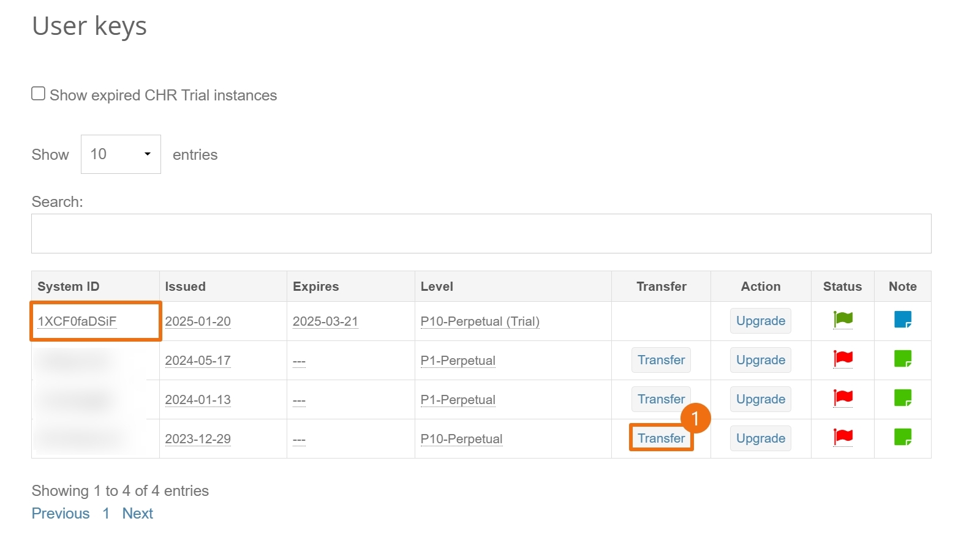Click Transfer for the 2023-12-29 P10-Perpetual key
The image size is (980, 551).
[661, 438]
